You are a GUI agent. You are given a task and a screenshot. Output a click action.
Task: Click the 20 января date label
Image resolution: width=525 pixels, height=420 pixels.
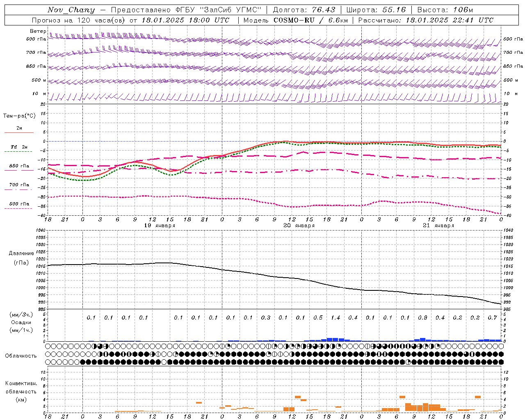click(x=299, y=226)
